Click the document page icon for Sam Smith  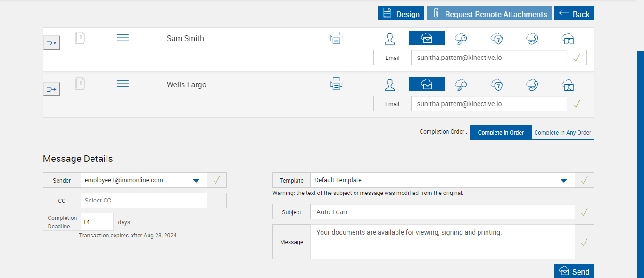coord(80,38)
